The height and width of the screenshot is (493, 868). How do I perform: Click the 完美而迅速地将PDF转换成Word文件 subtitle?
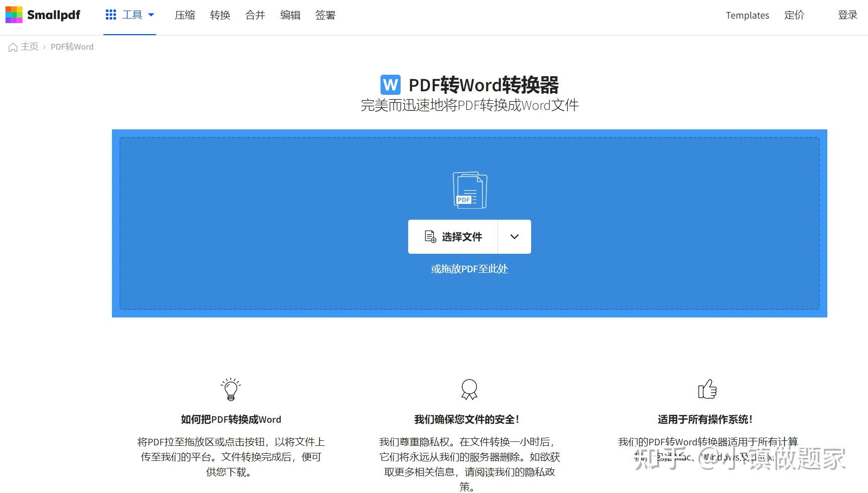point(469,105)
